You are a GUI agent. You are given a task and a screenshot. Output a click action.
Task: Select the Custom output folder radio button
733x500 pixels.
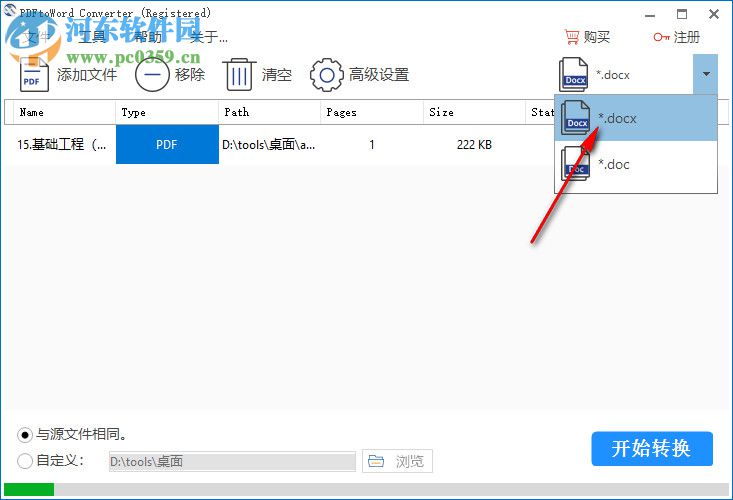[x=25, y=461]
